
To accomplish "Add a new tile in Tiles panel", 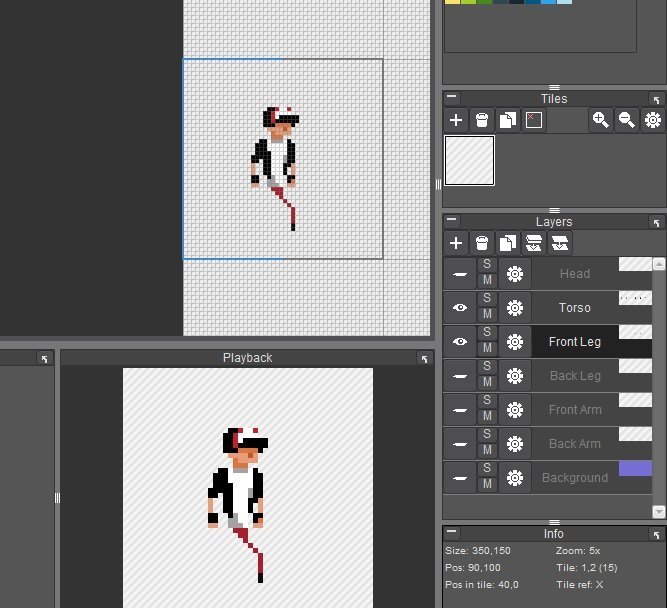I will point(456,120).
